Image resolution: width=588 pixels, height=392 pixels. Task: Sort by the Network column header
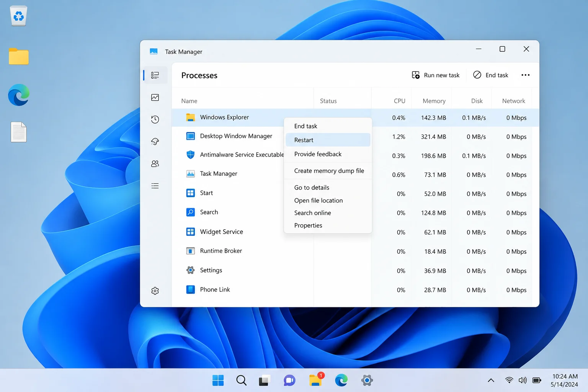(513, 101)
